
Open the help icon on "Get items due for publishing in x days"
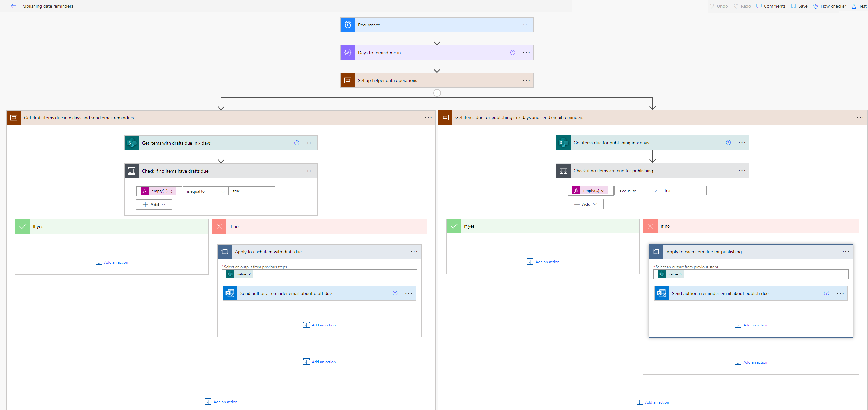click(728, 142)
